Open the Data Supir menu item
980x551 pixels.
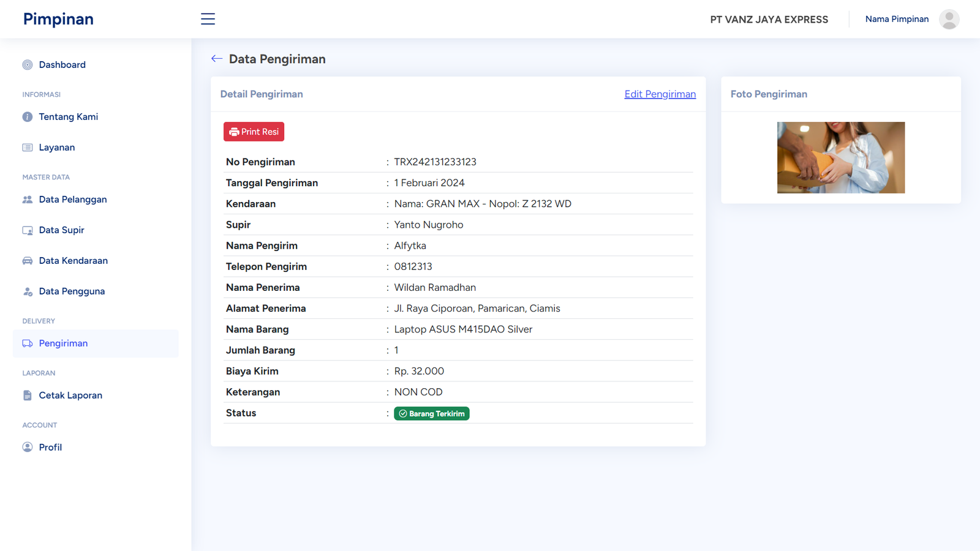point(61,230)
